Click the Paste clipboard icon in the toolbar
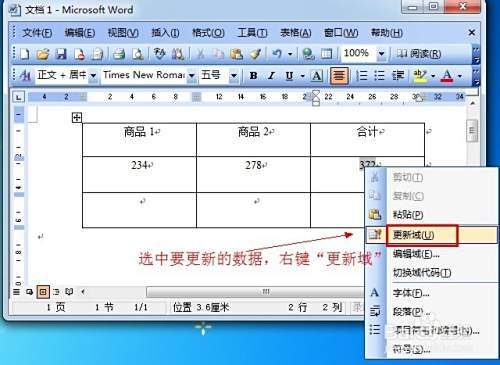 point(237,54)
